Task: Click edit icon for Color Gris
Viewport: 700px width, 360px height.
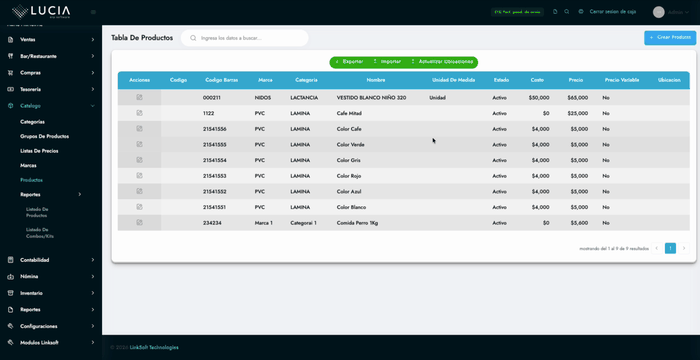Action: click(x=139, y=160)
